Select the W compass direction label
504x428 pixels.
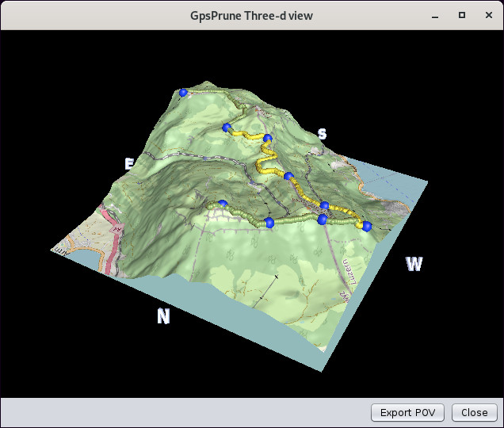coord(414,264)
